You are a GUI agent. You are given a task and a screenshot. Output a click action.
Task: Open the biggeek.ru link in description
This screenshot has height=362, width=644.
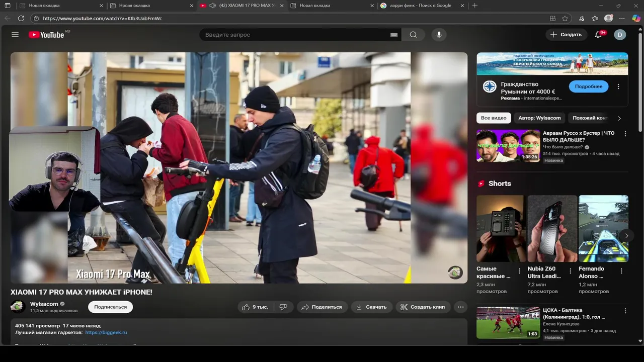[x=106, y=332]
